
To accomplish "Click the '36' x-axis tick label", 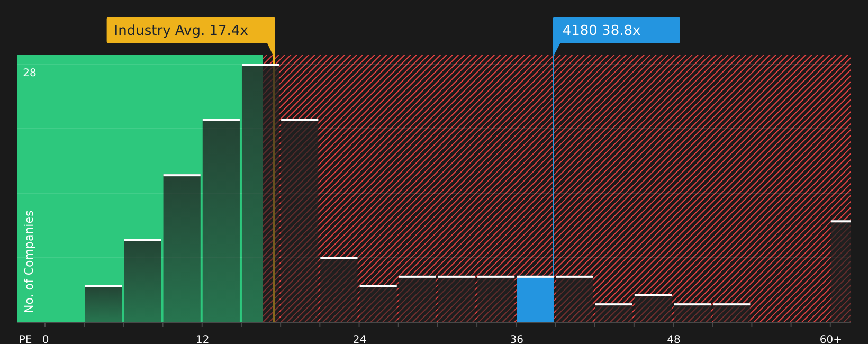I will [x=517, y=339].
